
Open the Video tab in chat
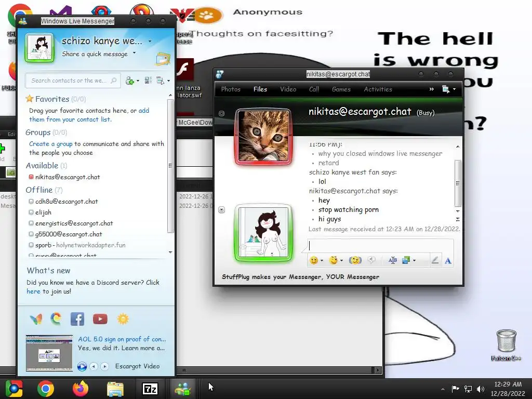tap(288, 89)
